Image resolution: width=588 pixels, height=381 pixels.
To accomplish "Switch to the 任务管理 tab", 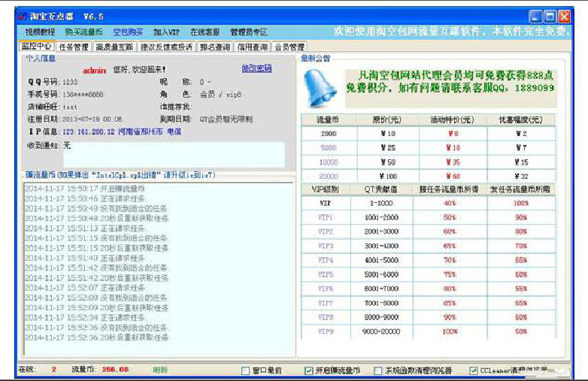I will [74, 47].
